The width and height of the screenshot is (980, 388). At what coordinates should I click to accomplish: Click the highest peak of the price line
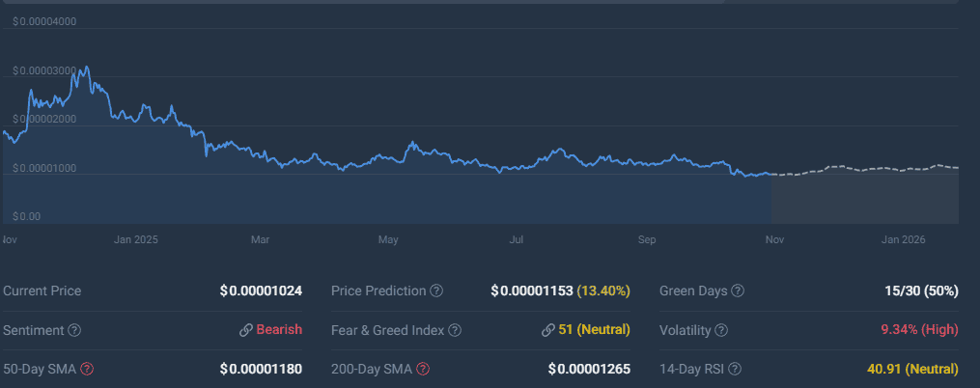point(88,68)
